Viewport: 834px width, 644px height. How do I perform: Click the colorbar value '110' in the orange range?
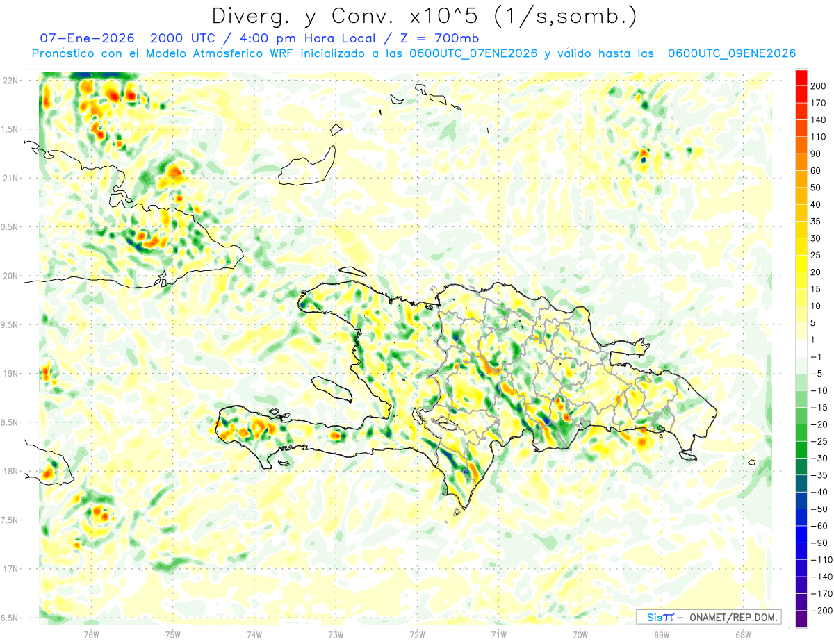[819, 137]
